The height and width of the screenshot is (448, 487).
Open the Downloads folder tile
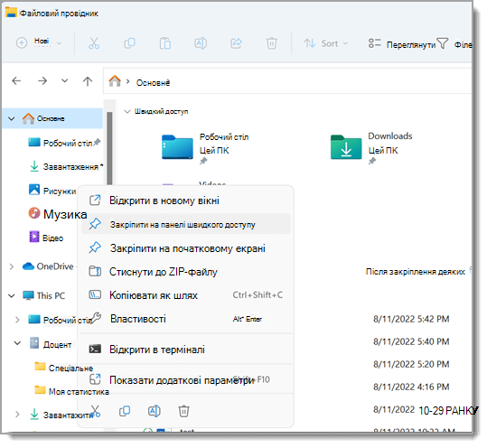coord(371,147)
